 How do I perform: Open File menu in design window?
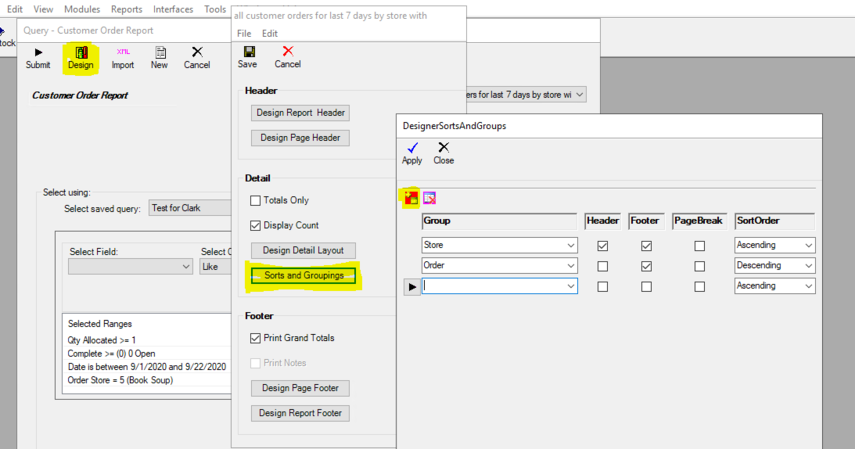pyautogui.click(x=244, y=33)
